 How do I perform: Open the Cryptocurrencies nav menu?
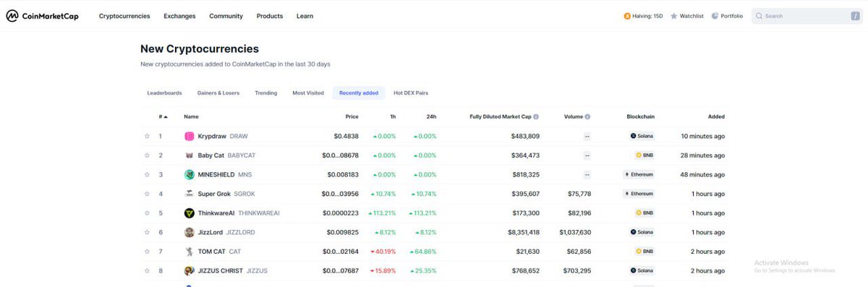[x=124, y=16]
